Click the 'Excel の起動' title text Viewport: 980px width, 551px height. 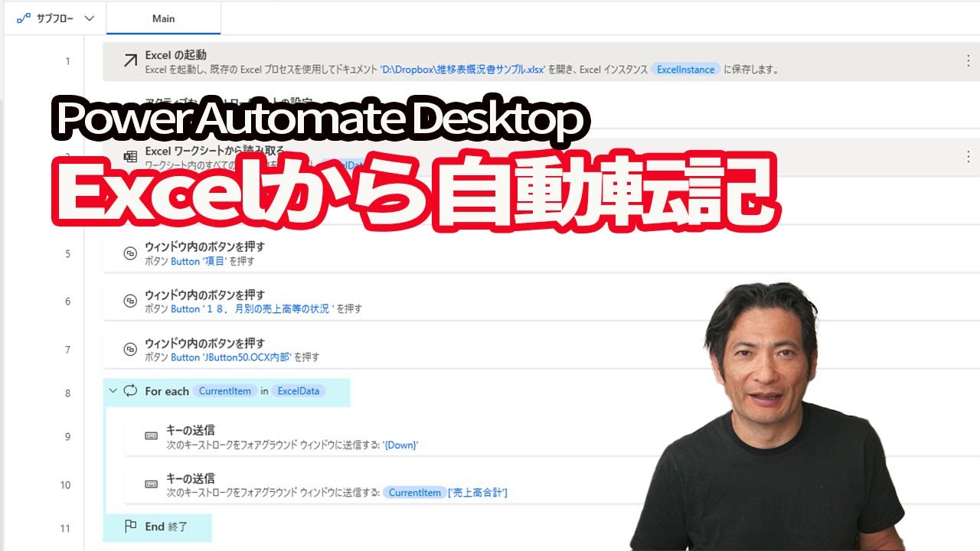(x=175, y=55)
